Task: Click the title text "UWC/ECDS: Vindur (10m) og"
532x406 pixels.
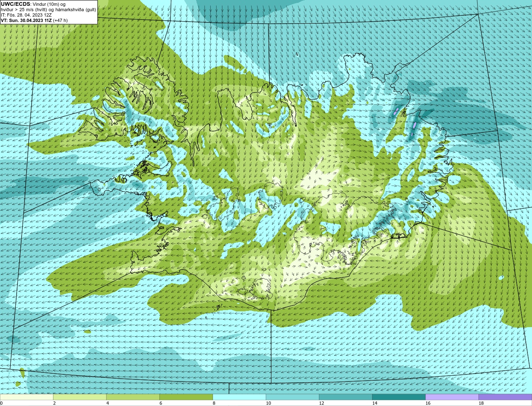Action: (x=33, y=4)
